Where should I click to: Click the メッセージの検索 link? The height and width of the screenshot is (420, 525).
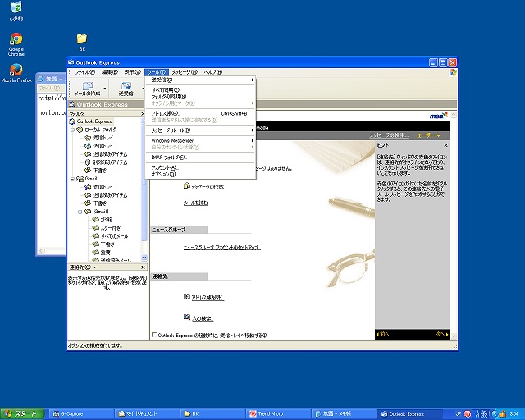(x=389, y=135)
